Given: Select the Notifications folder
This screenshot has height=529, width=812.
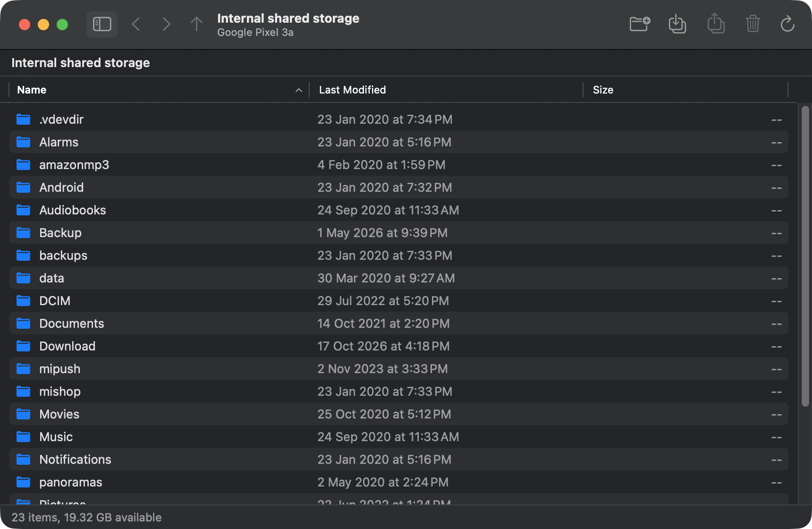Looking at the screenshot, I should [x=398, y=460].
